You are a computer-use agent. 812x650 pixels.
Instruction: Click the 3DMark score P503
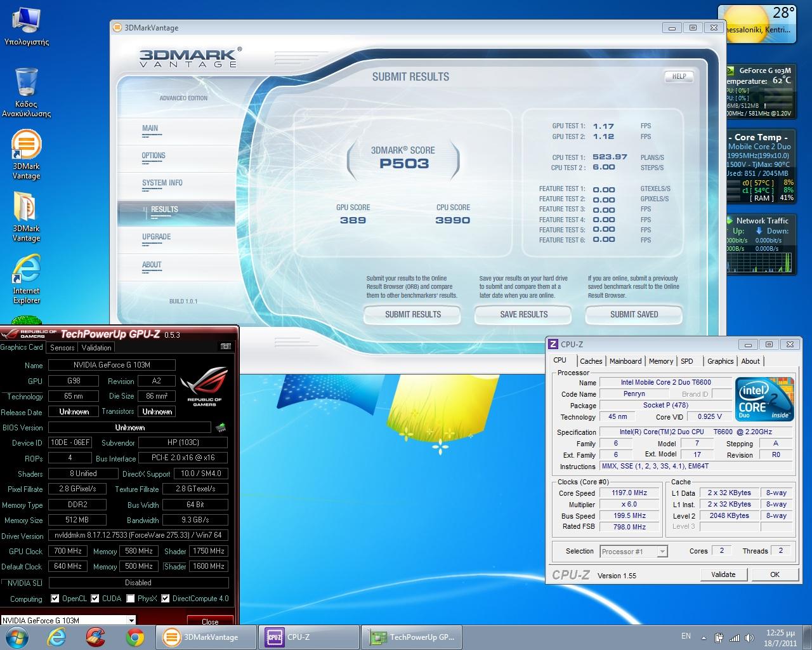(x=404, y=164)
